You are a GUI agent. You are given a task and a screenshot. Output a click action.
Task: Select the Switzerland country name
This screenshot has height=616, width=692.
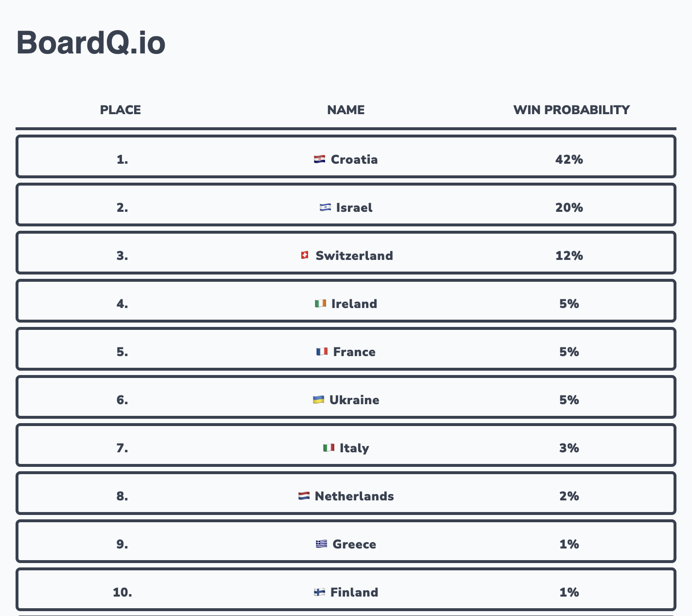tap(354, 256)
